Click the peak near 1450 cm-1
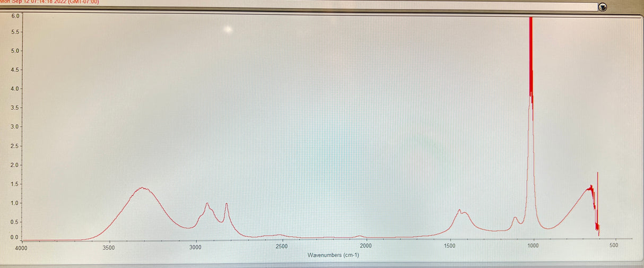The height and width of the screenshot is (268, 644). [459, 210]
